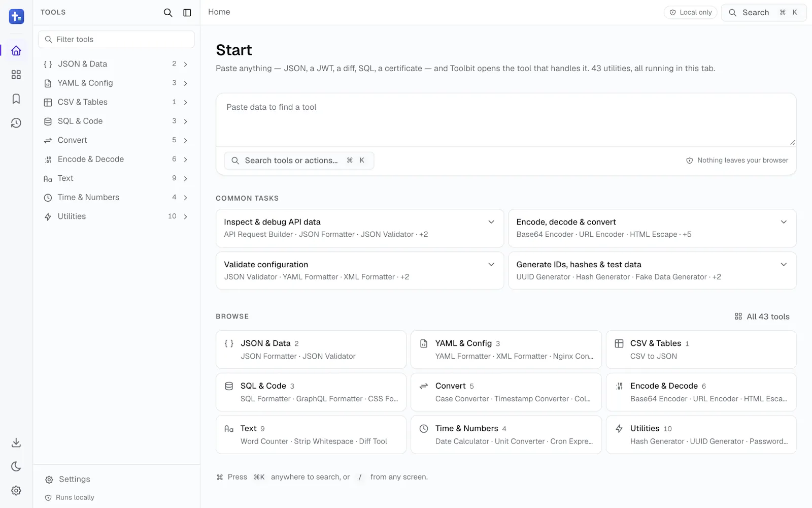Click the Encode & Decode card binary icon
This screenshot has height=508, width=812.
619,386
